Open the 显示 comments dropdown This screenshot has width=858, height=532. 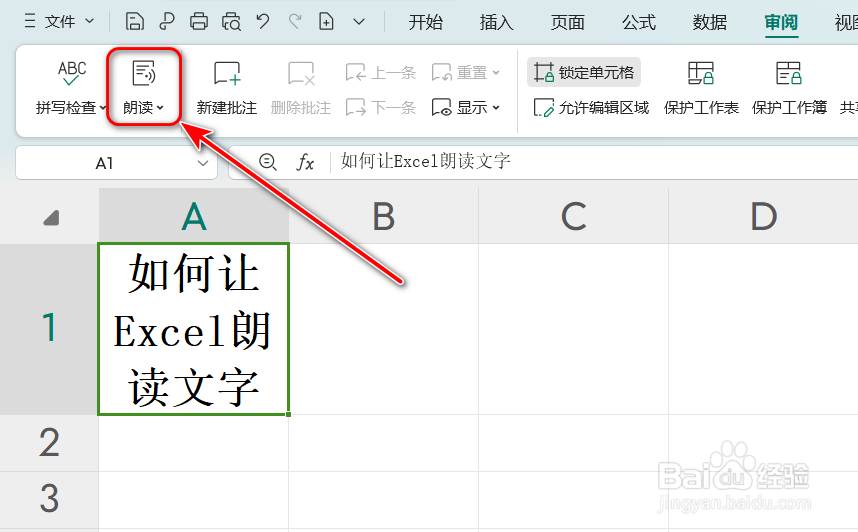click(466, 107)
